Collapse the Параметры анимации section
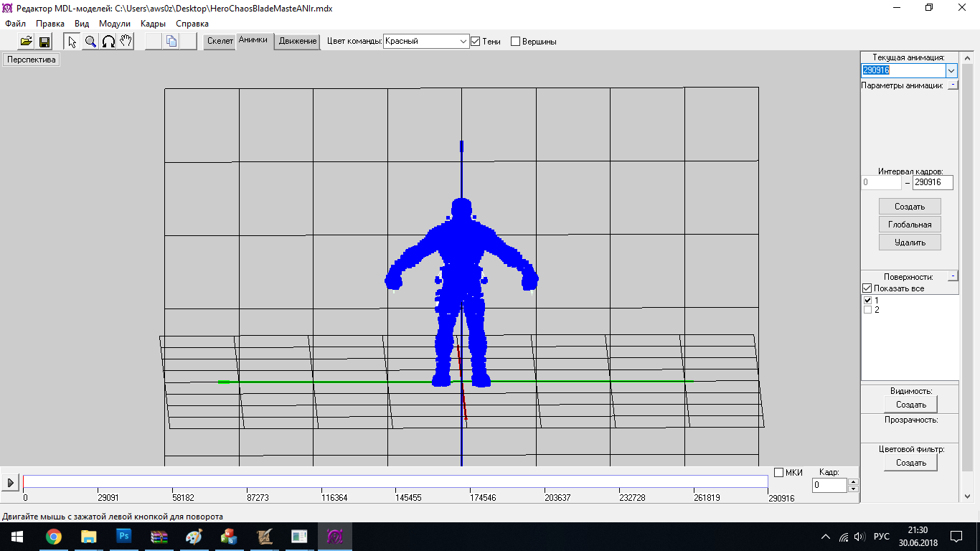 click(x=952, y=85)
